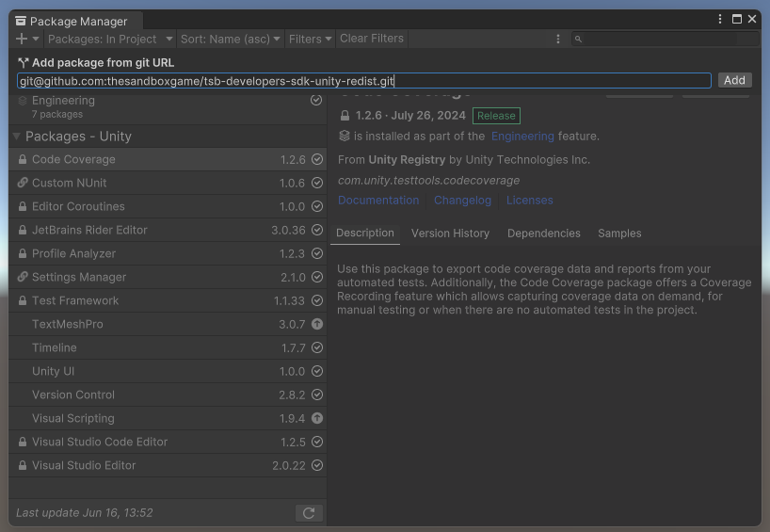Screen dimensions: 770x532
Task: Collapse the Packages - Unity group
Action: click(x=16, y=137)
